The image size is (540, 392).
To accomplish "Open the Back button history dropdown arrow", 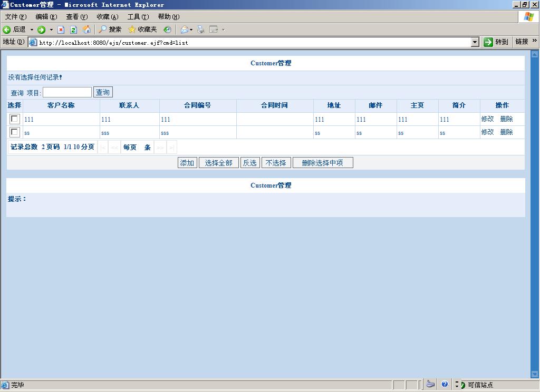I will [32, 30].
